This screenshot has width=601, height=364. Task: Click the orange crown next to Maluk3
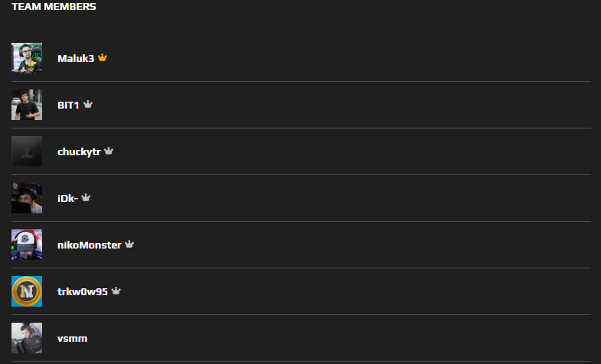coord(103,58)
